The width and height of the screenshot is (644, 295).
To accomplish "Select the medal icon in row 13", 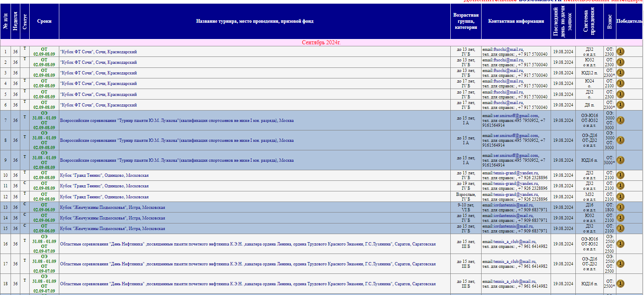I will (x=620, y=207).
